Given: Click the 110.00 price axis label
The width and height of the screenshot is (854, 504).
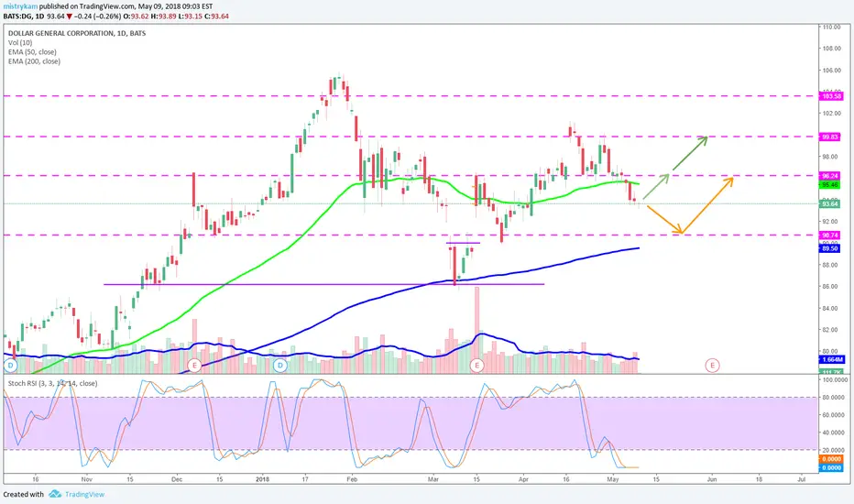Looking at the screenshot, I should coord(831,27).
